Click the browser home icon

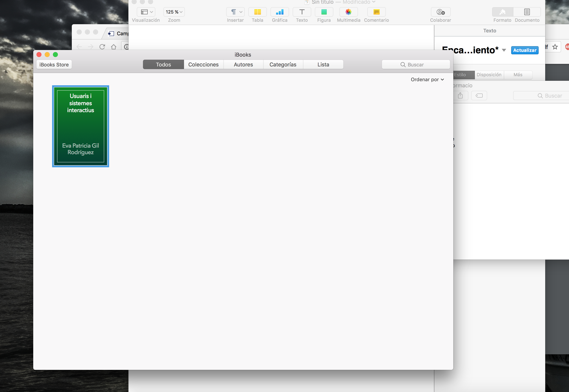tap(113, 47)
